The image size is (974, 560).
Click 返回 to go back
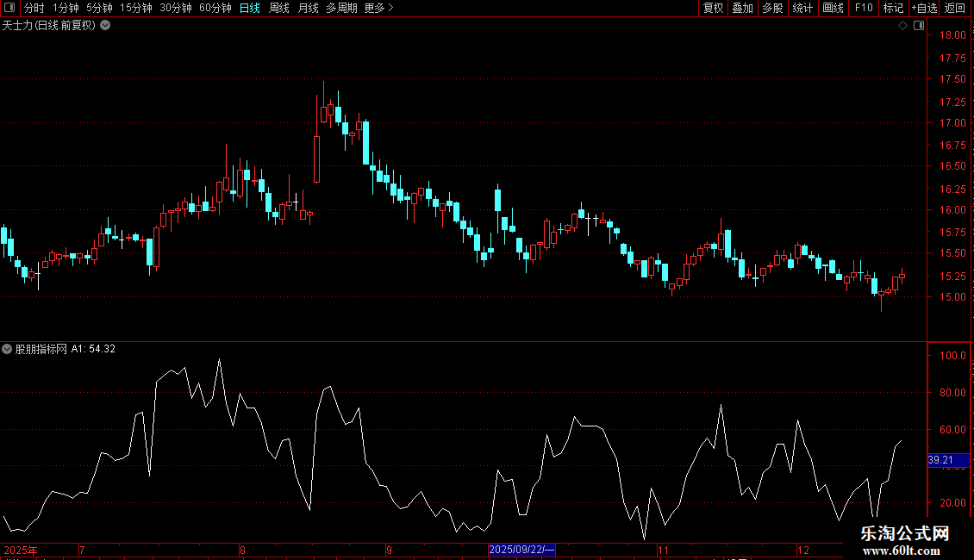tap(955, 8)
